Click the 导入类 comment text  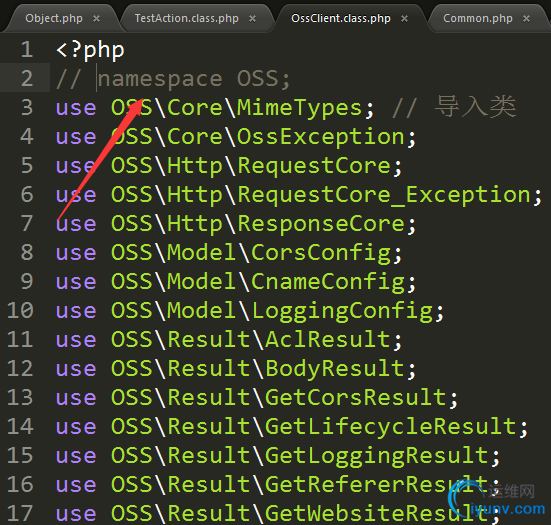tap(475, 106)
